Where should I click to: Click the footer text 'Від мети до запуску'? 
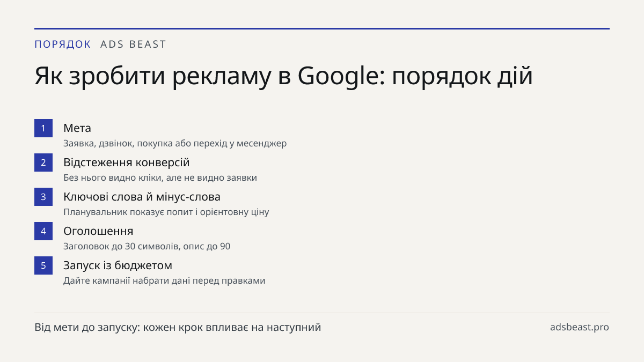(86, 327)
